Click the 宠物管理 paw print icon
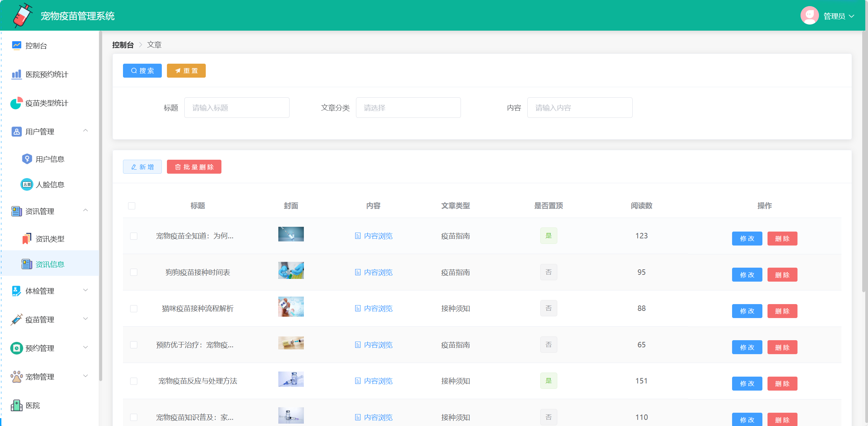868x426 pixels. point(16,377)
